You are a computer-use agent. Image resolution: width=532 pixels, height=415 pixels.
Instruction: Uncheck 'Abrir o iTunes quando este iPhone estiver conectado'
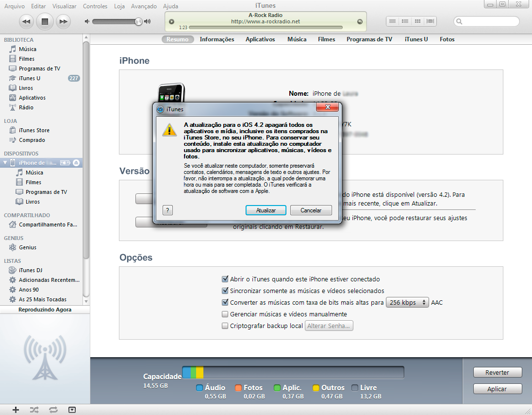[x=225, y=279]
